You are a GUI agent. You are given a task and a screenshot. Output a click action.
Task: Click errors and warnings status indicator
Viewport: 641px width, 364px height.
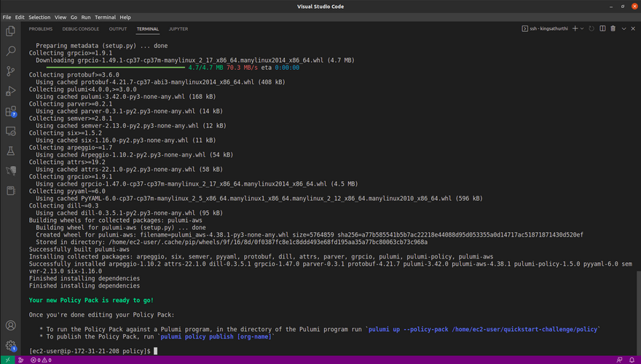tap(39, 360)
